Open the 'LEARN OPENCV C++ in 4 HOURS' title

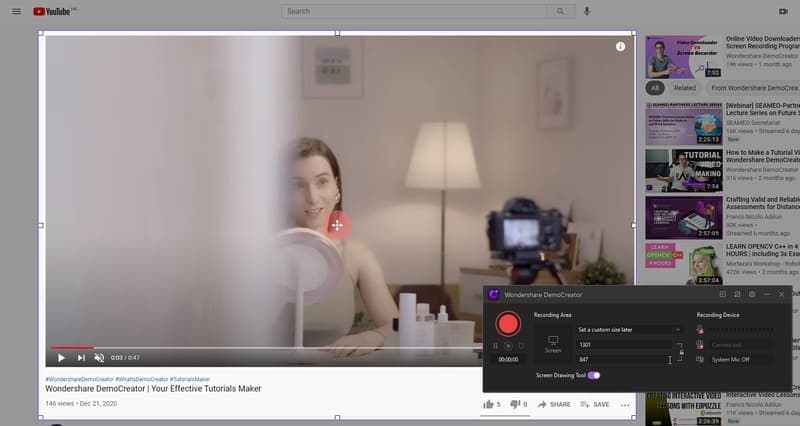[x=763, y=250]
